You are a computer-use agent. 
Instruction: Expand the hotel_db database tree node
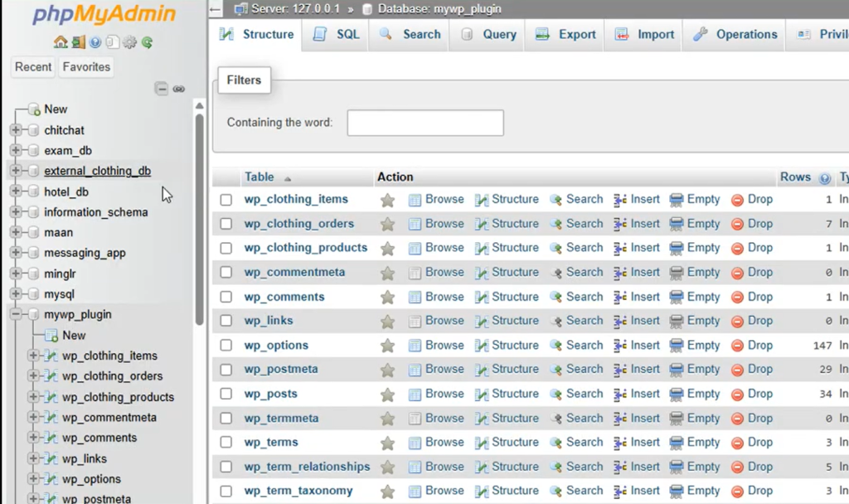[x=16, y=191]
